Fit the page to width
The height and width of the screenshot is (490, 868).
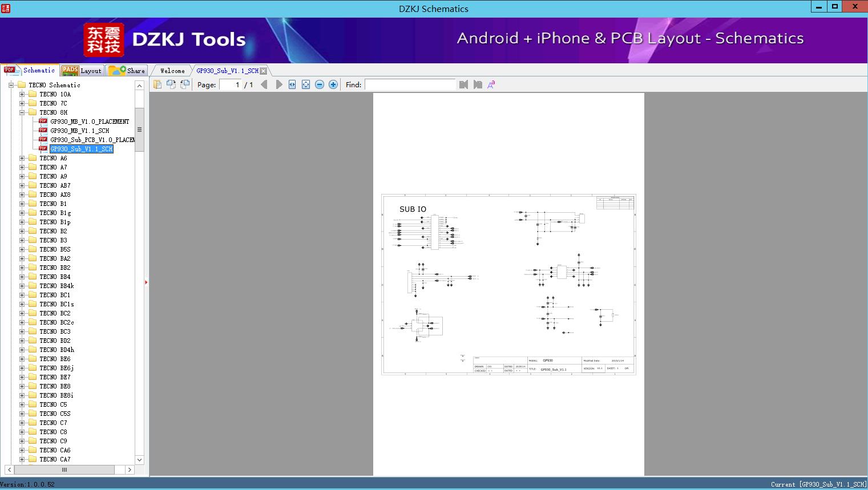coord(292,84)
